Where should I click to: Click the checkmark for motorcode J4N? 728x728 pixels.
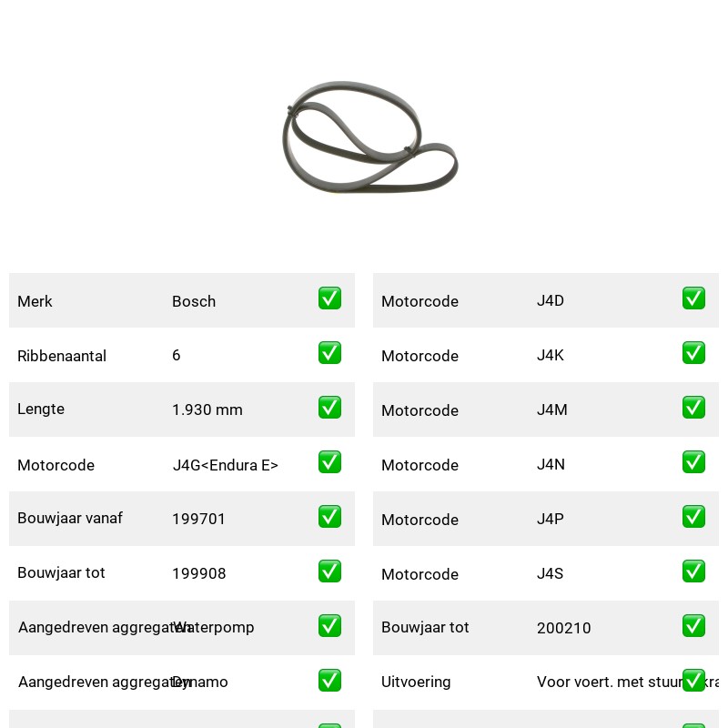click(693, 462)
